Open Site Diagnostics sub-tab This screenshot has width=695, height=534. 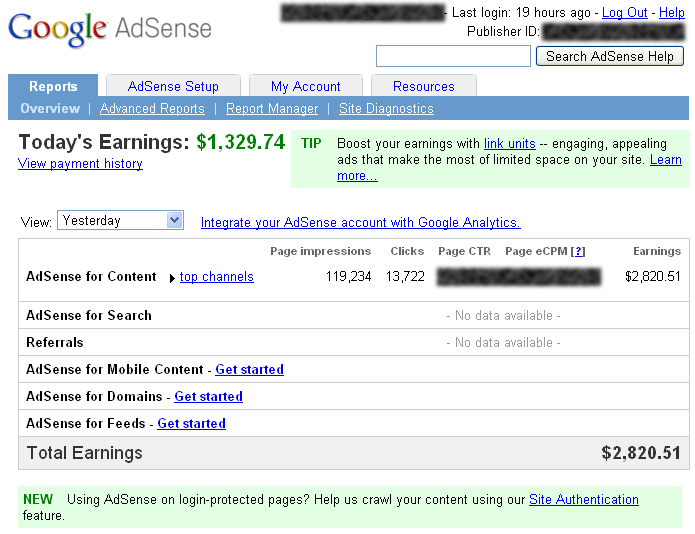click(386, 108)
